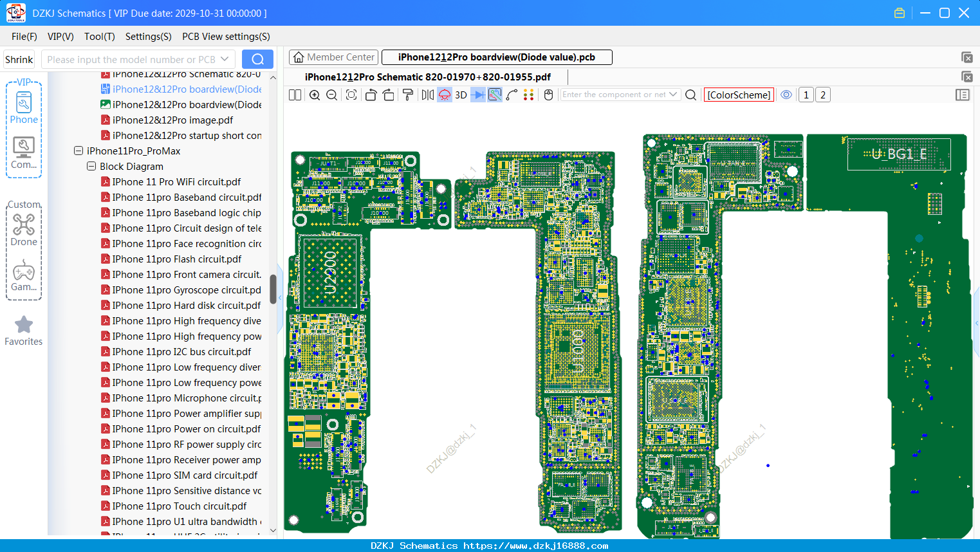Click the Shrink button
980x552 pixels.
coord(19,60)
